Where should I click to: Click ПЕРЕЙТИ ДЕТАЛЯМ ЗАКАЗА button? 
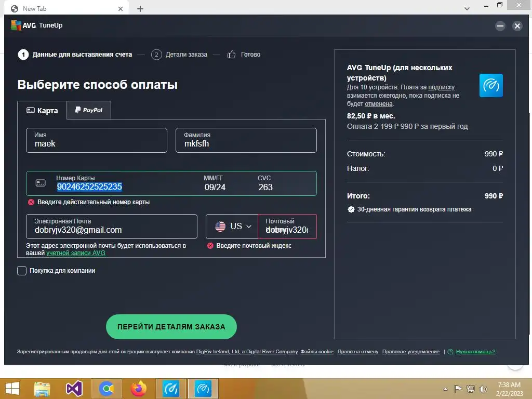tap(171, 327)
